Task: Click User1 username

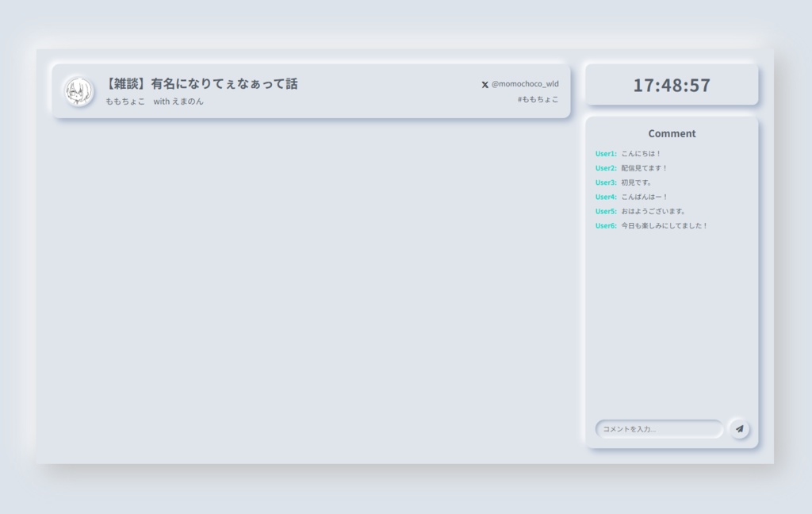Action: click(x=606, y=154)
